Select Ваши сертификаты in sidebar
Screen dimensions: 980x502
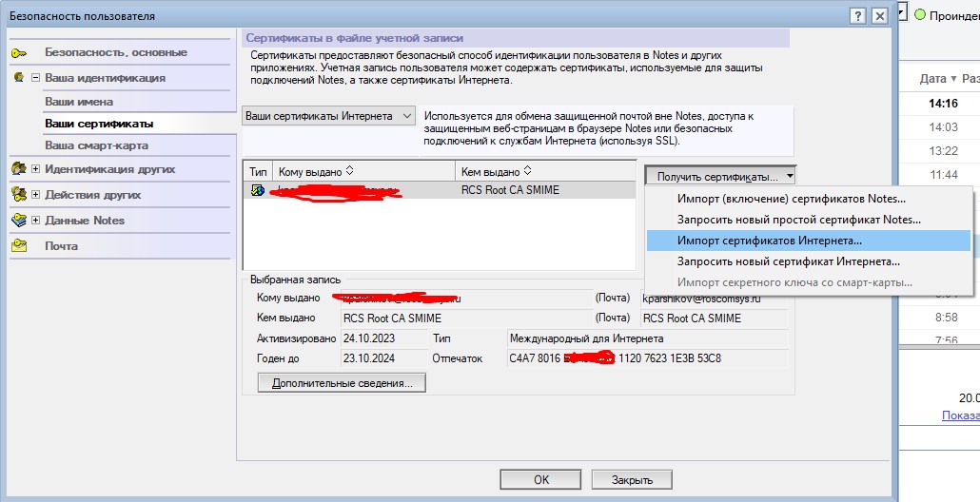pyautogui.click(x=99, y=124)
